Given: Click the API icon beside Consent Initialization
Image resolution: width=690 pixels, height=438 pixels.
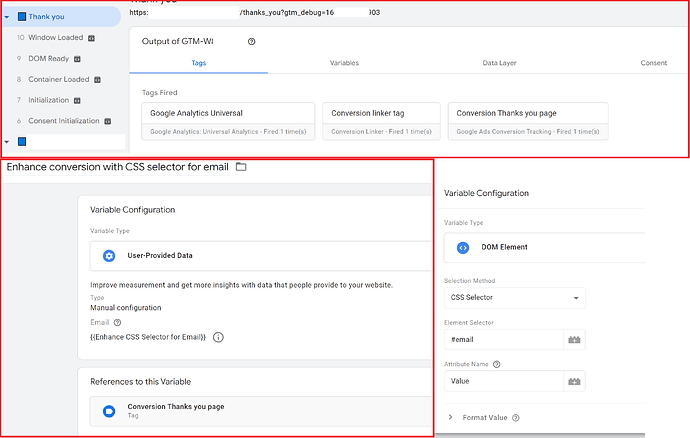Looking at the screenshot, I should [108, 121].
